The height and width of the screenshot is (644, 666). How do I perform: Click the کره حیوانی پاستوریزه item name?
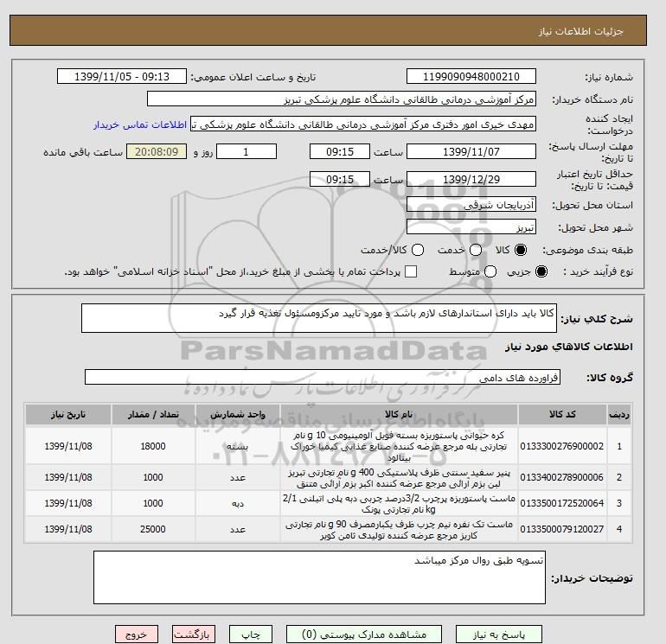pyautogui.click(x=399, y=447)
